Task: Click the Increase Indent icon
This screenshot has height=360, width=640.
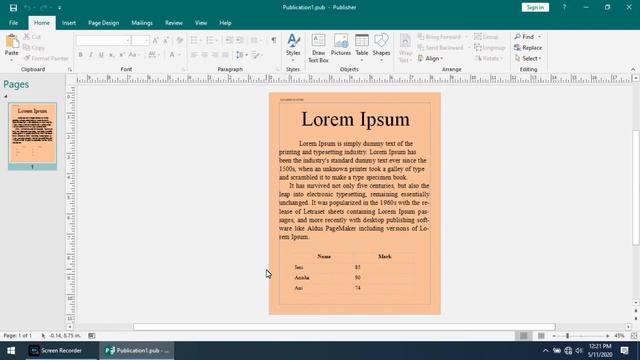Action: tap(240, 40)
